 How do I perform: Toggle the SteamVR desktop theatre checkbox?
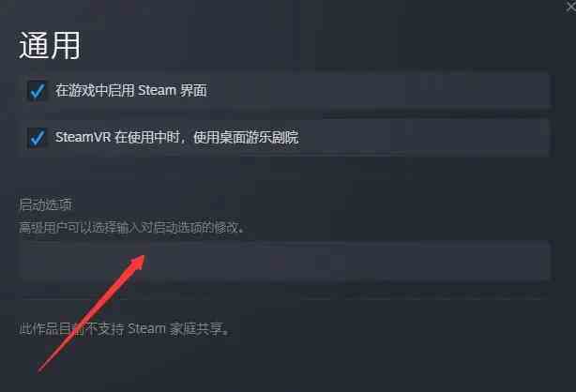pos(38,138)
